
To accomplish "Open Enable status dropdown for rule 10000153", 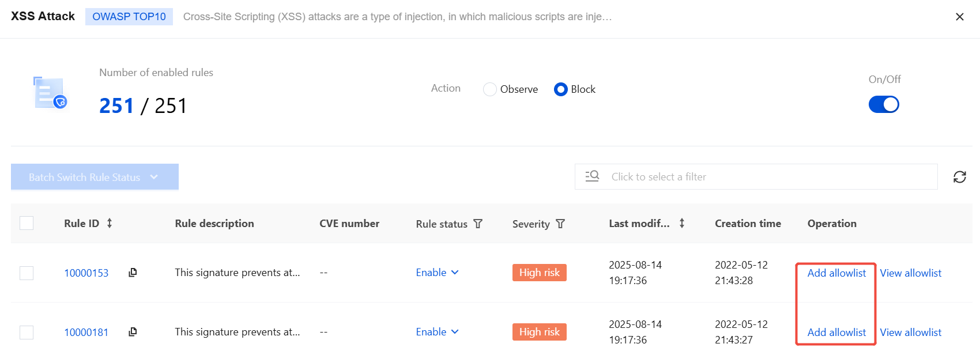I will 437,273.
